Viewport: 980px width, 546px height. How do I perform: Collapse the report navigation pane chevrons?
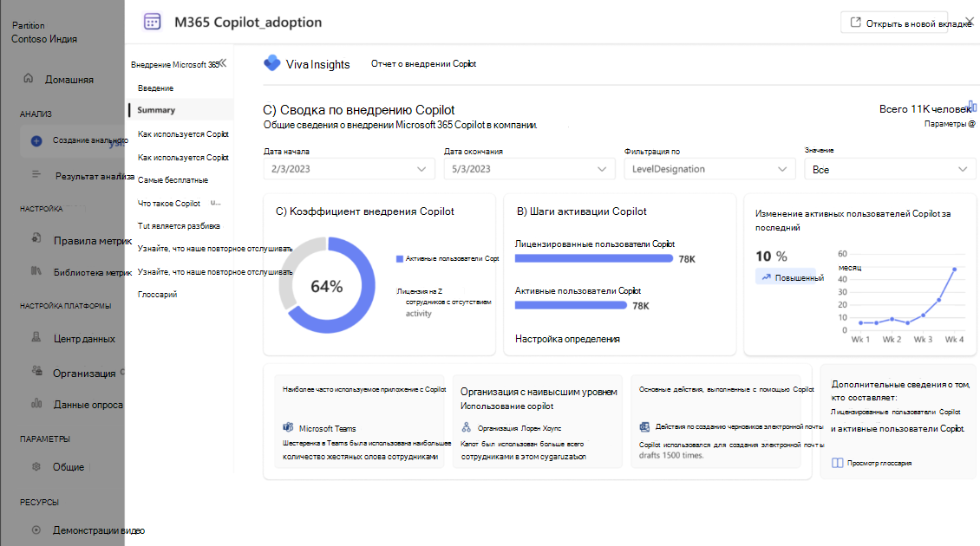[223, 63]
